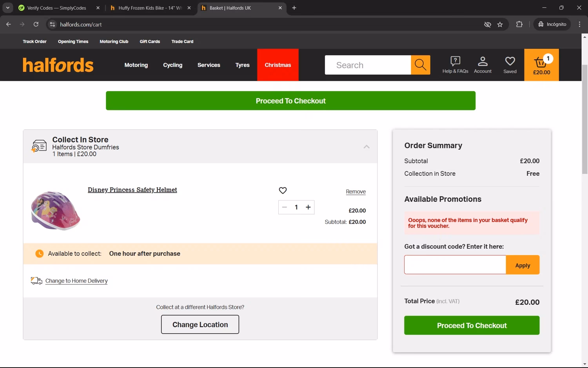Close the Verify Codes SimplyCodes tab
Viewport: 588px width, 368px height.
click(98, 8)
